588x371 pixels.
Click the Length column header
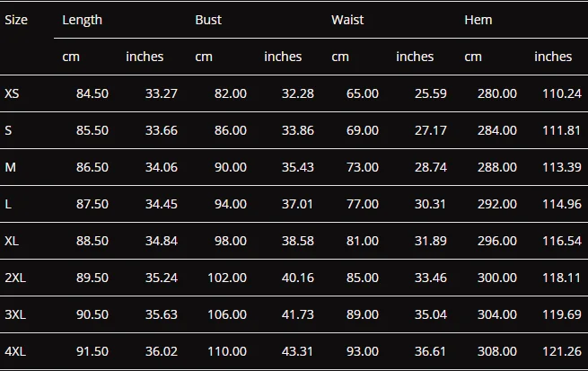point(82,20)
